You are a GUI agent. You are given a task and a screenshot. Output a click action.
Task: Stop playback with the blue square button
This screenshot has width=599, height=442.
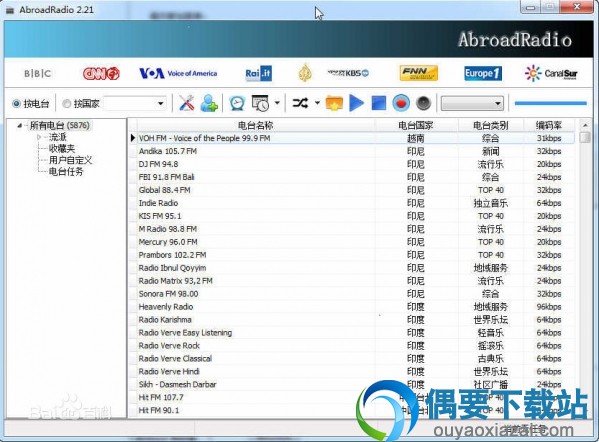[x=379, y=103]
